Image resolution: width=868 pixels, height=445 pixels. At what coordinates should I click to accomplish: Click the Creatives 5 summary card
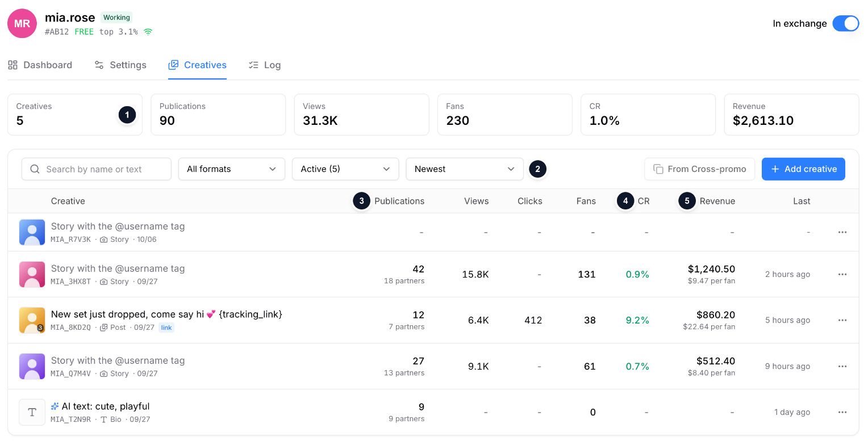tap(74, 115)
